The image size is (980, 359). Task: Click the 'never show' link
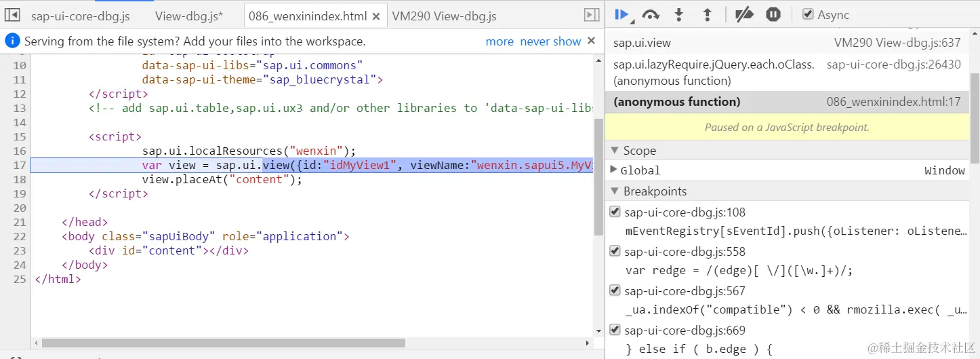click(x=550, y=41)
